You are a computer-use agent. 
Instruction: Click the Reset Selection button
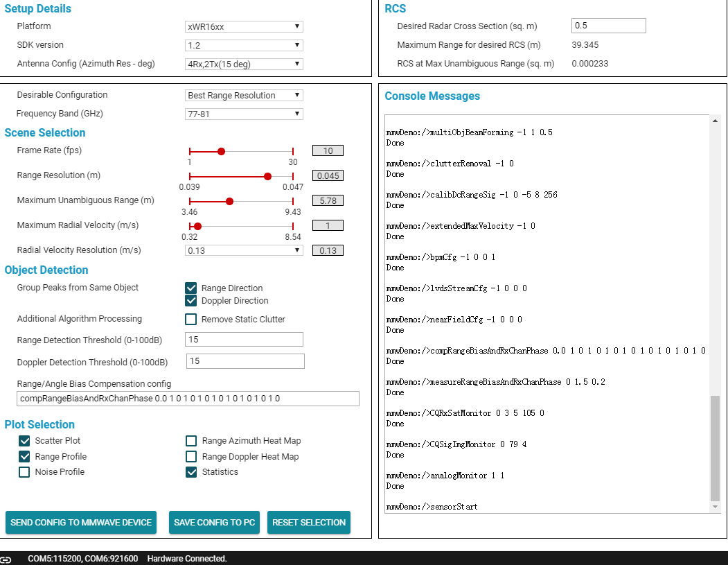(x=309, y=523)
